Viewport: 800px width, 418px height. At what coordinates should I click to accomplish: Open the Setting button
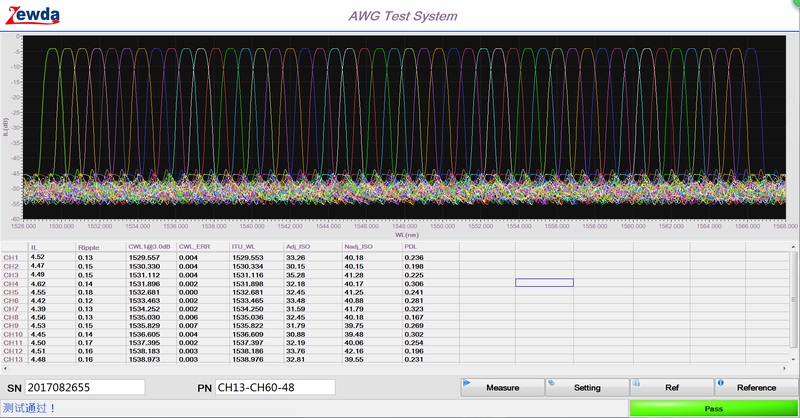(x=587, y=387)
